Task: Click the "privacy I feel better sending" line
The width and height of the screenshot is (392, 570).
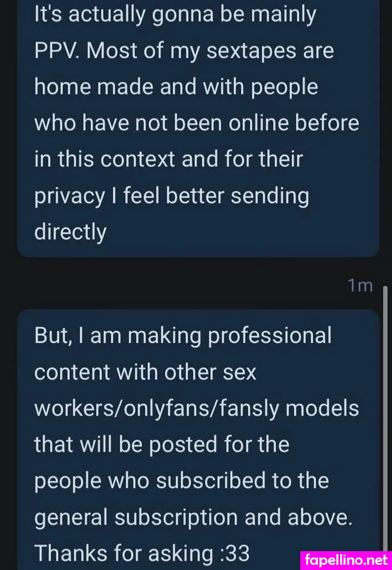Action: [x=171, y=196]
